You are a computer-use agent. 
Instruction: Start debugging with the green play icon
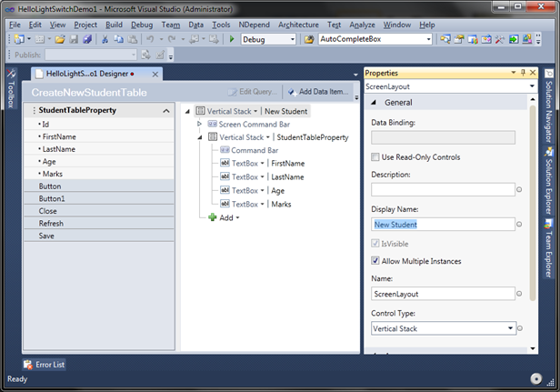click(232, 39)
